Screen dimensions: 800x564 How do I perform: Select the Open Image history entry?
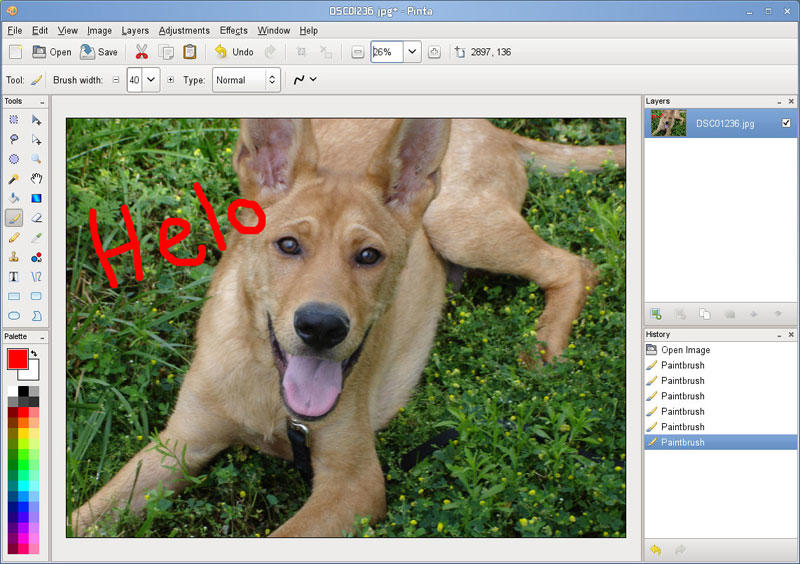click(x=685, y=350)
